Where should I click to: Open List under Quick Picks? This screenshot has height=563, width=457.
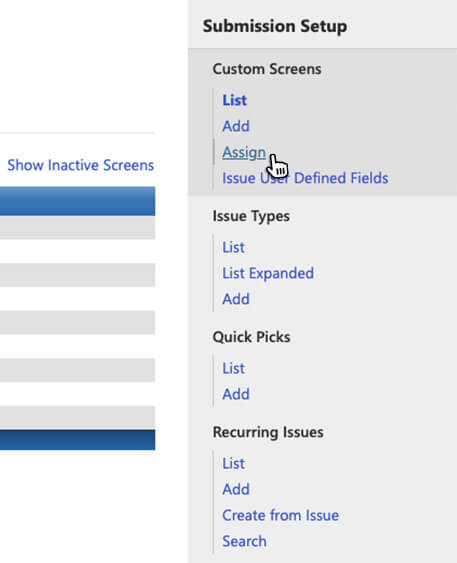coord(233,368)
